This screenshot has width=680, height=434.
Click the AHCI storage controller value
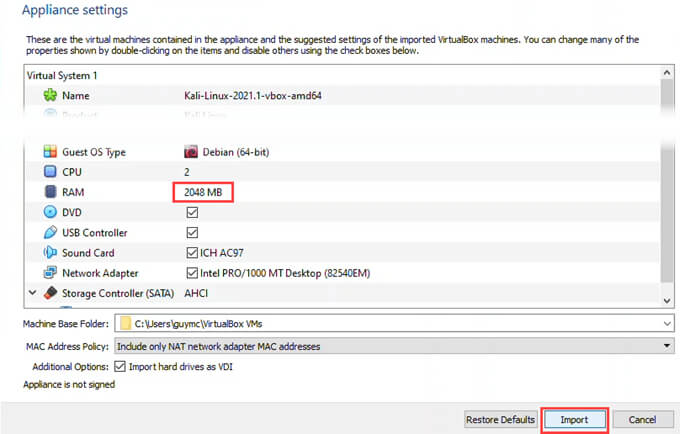196,294
